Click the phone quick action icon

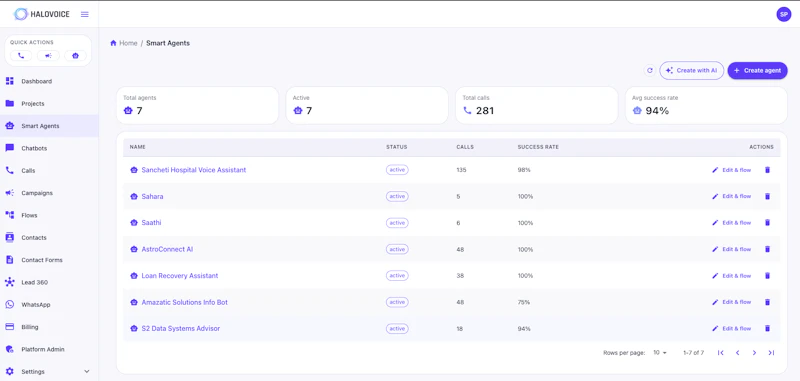pyautogui.click(x=21, y=56)
